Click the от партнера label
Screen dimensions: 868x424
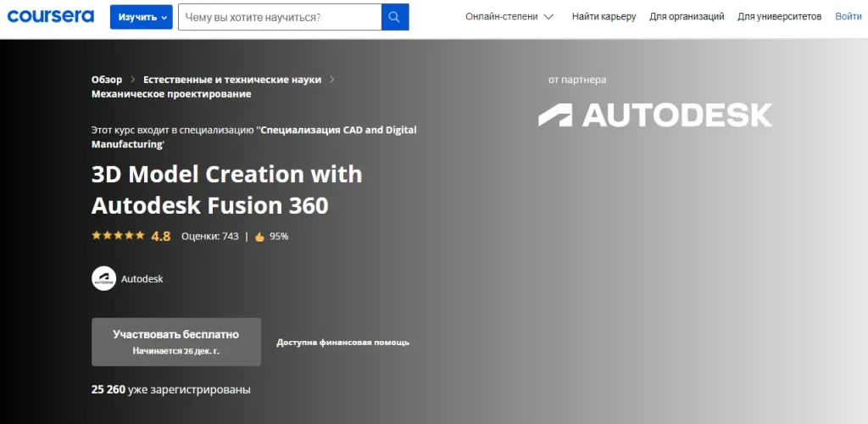pyautogui.click(x=577, y=80)
